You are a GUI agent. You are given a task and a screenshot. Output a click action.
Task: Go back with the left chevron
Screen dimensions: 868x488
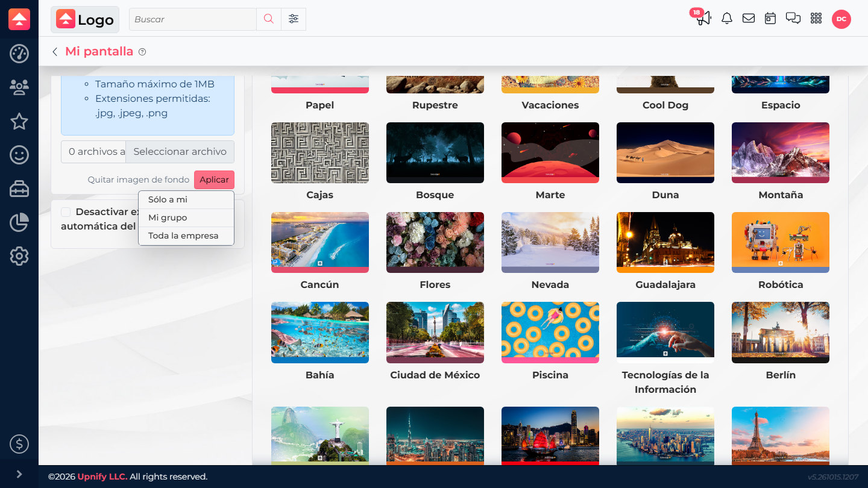(x=55, y=52)
